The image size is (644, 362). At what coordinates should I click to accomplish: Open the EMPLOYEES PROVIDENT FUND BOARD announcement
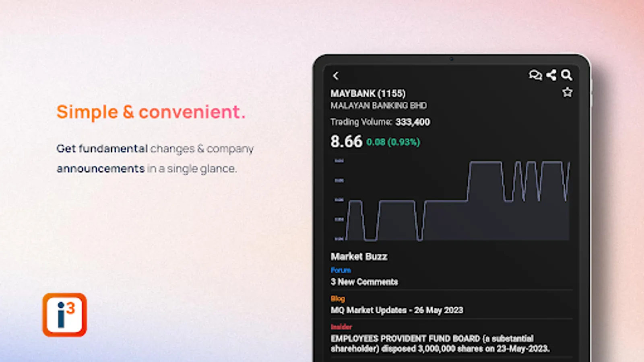click(x=440, y=343)
